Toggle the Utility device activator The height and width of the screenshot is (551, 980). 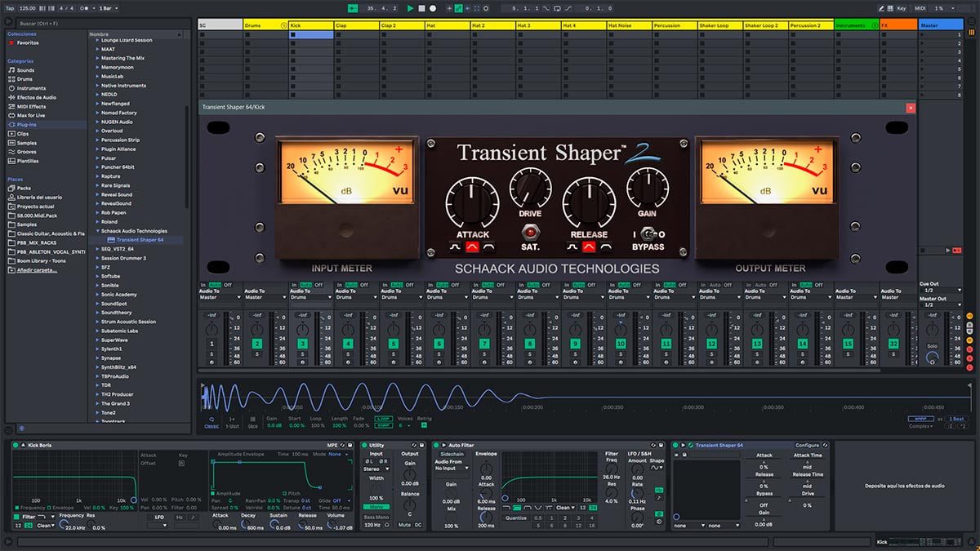365,445
